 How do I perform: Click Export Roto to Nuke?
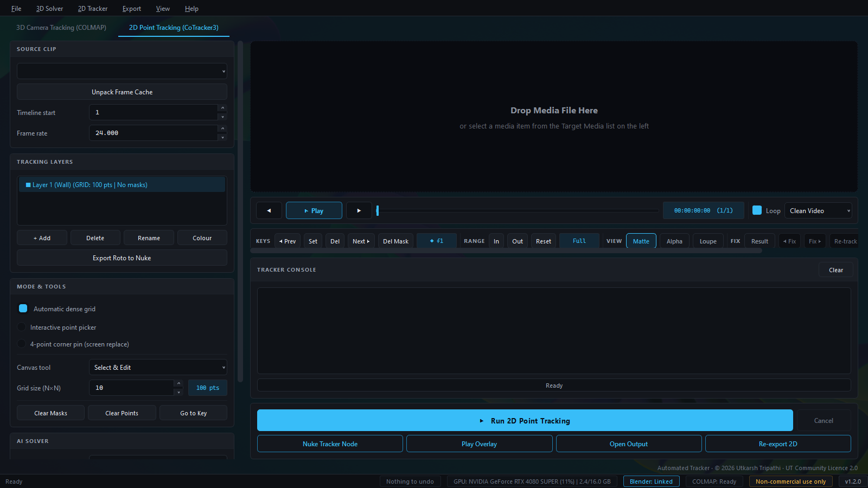click(122, 258)
